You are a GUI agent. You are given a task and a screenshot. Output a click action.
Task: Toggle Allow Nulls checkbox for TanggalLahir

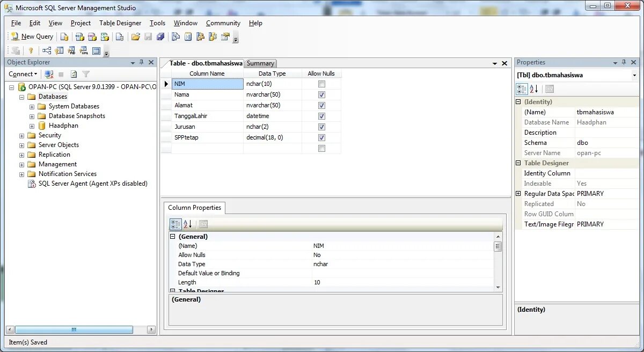tap(321, 116)
